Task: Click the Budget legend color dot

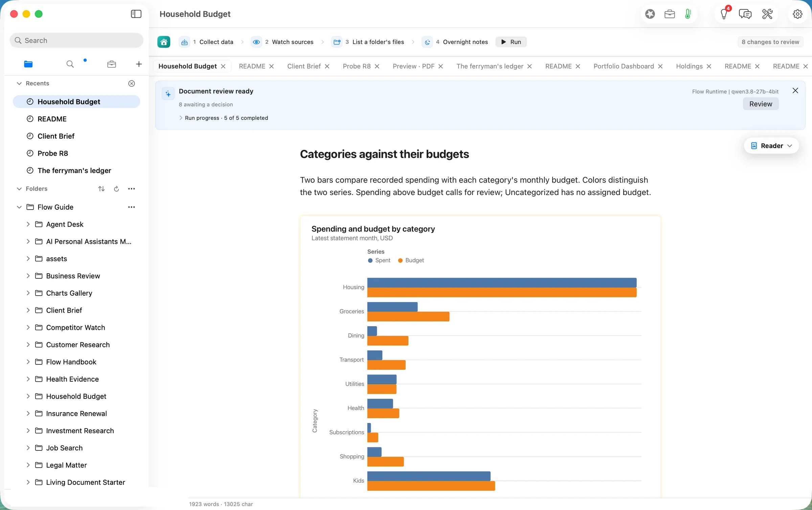Action: pyautogui.click(x=400, y=260)
